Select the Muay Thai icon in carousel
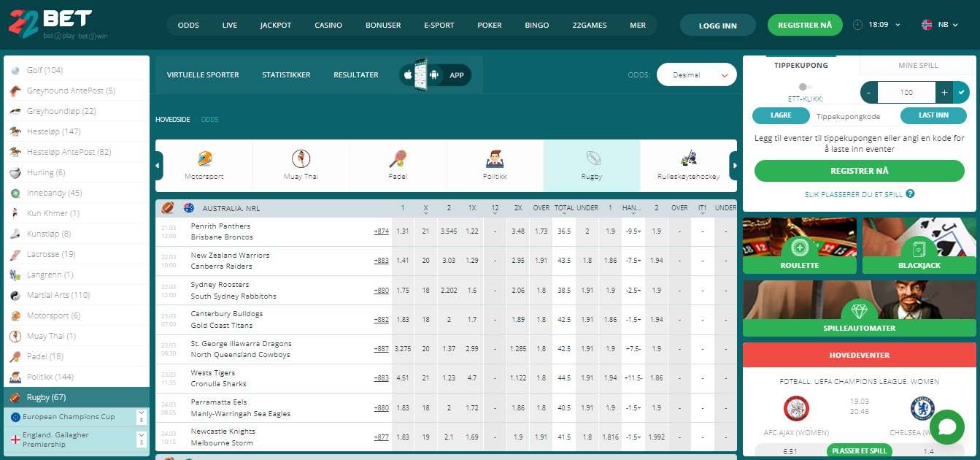The image size is (980, 460). (301, 158)
